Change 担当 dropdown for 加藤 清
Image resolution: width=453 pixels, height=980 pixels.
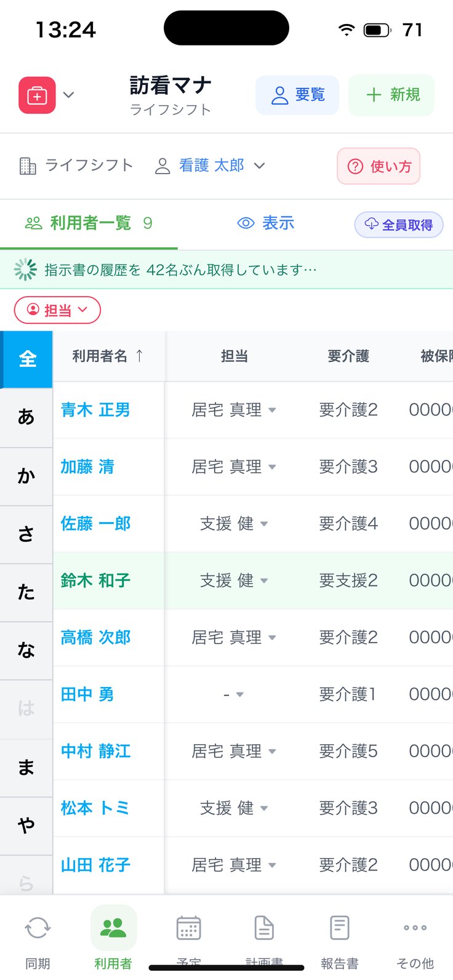(234, 467)
